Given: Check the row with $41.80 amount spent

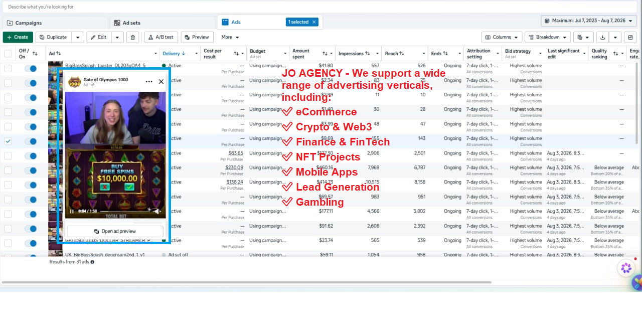Looking at the screenshot, I should 8,69.
